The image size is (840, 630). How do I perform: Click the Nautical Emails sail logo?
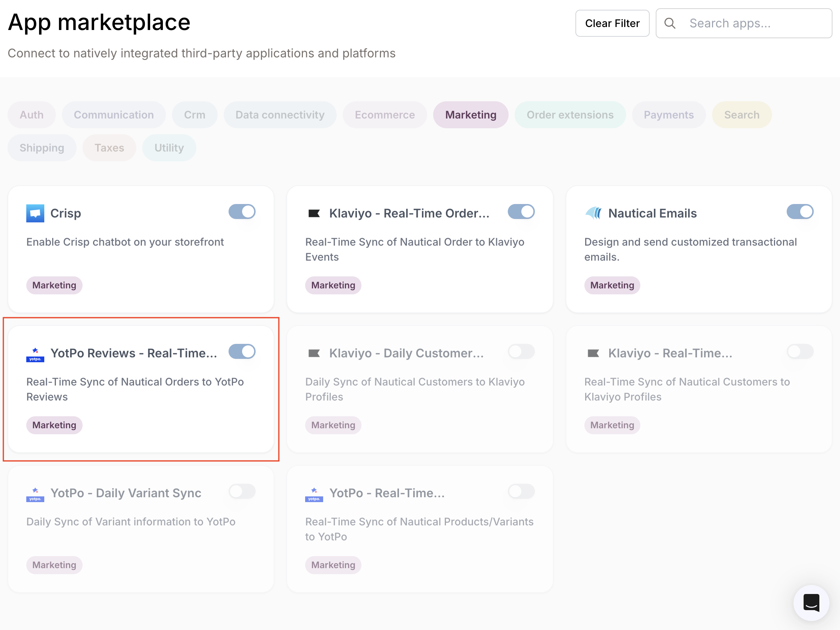click(593, 213)
